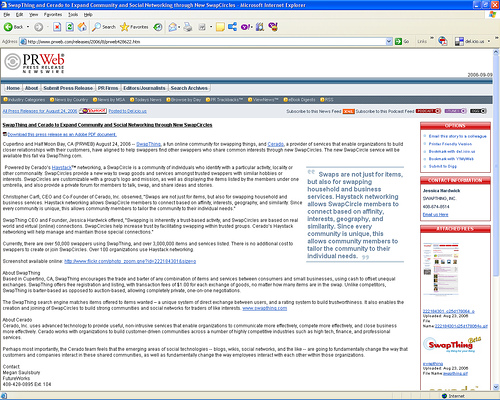Click the red Podcast badge
Image resolution: width=500 pixels, height=400 pixels.
428,111
